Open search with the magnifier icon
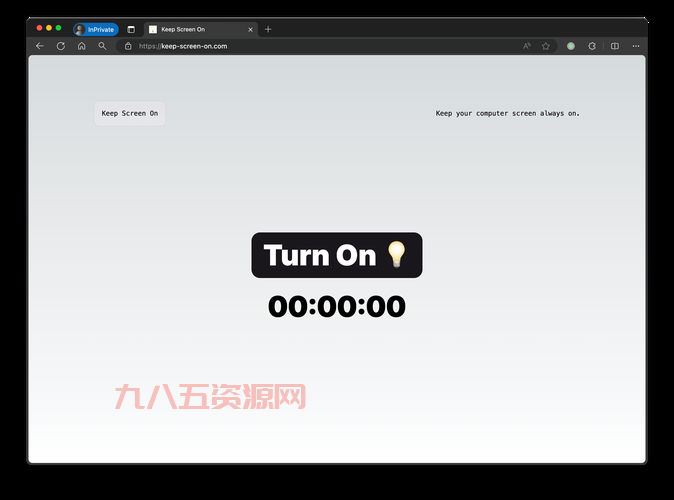The image size is (674, 500). [102, 46]
